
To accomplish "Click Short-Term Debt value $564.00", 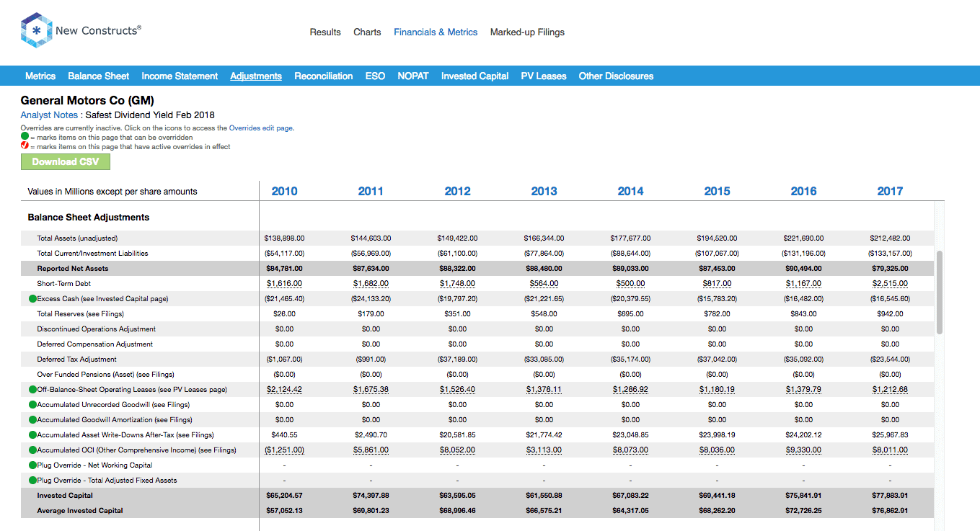I will tap(544, 284).
